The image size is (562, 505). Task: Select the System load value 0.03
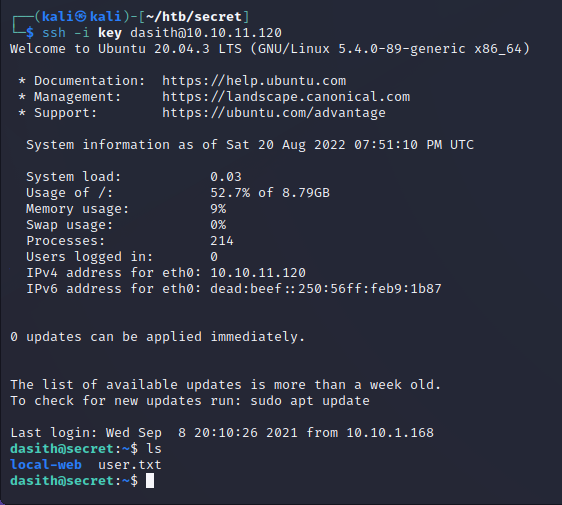point(226,177)
